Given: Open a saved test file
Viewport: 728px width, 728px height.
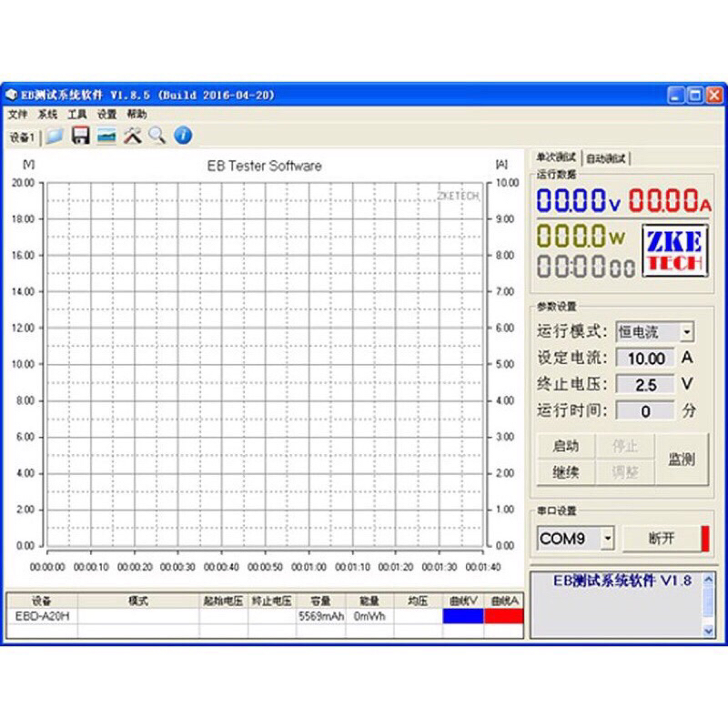Looking at the screenshot, I should [55, 135].
